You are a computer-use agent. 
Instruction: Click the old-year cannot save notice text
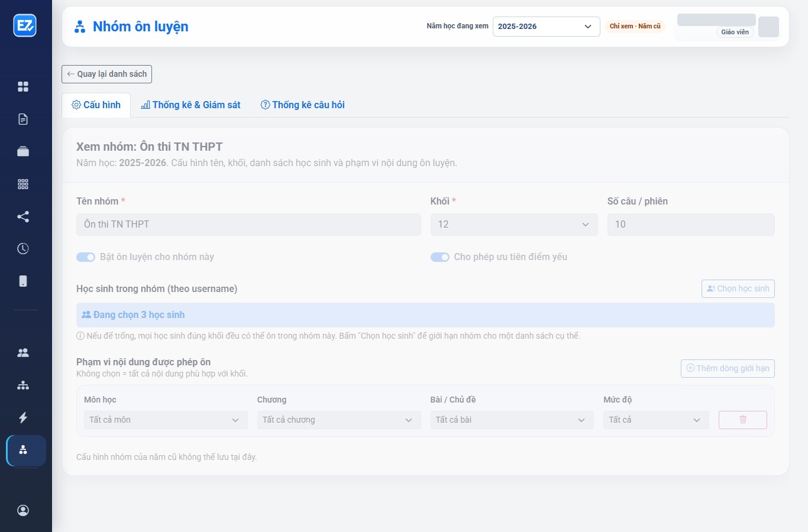point(167,457)
